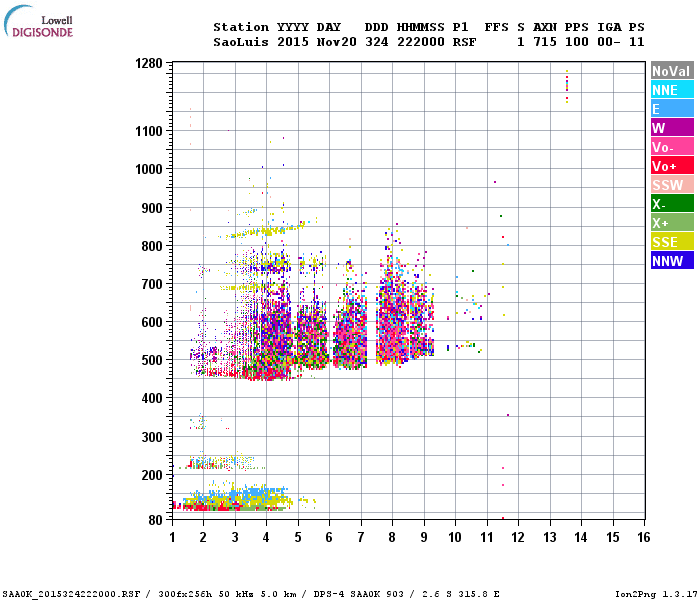This screenshot has height=600, width=700.
Task: Click the 1280 height axis label
Action: tap(149, 63)
